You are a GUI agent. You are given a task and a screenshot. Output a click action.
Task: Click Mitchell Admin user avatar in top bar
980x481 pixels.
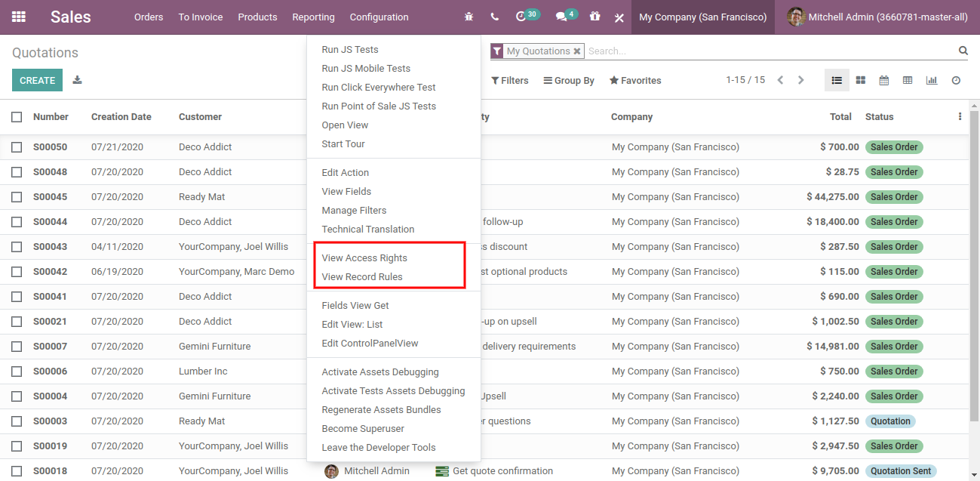click(796, 17)
